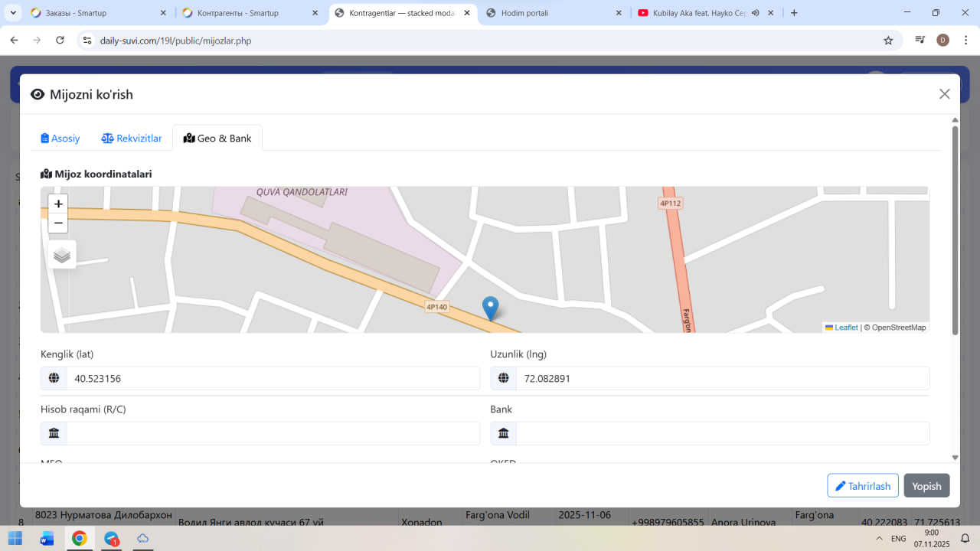The image size is (980, 551).
Task: Reload the current browser page
Action: coord(60,41)
